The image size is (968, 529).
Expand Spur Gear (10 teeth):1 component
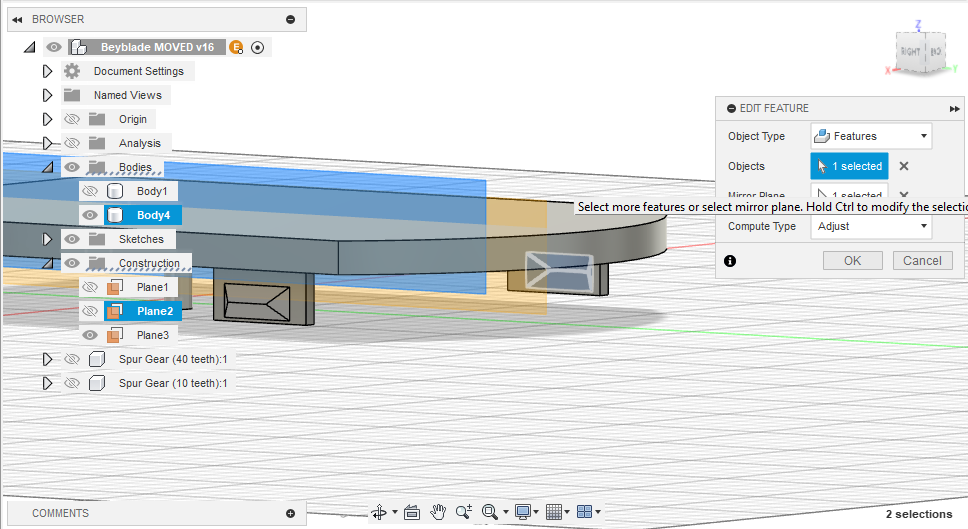(x=47, y=383)
